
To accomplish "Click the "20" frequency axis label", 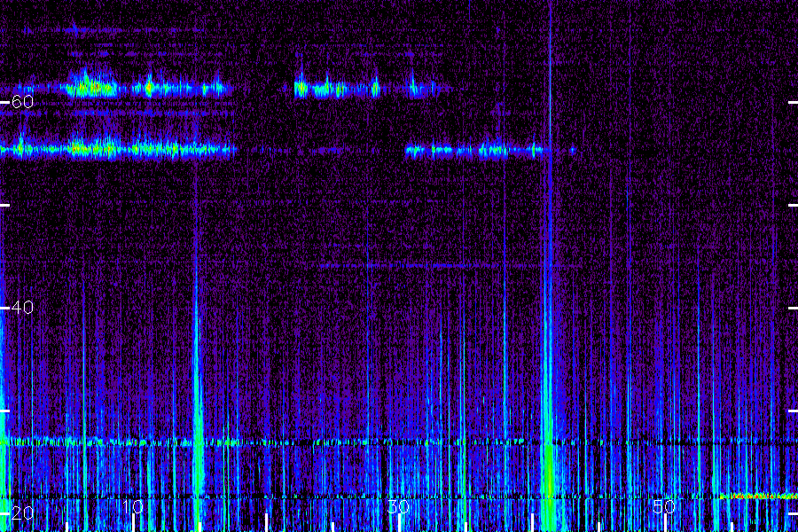I will click(x=22, y=513).
